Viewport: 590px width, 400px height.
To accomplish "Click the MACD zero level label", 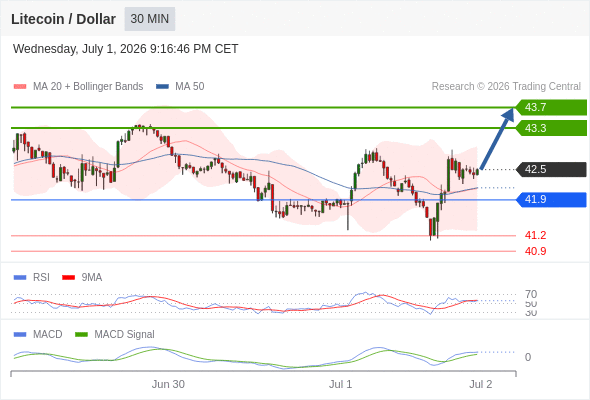I will (528, 357).
